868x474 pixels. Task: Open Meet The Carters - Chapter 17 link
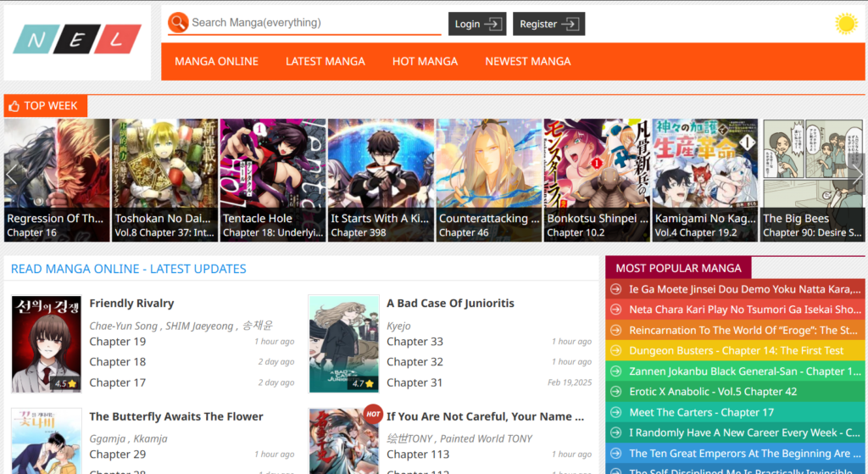tap(701, 412)
